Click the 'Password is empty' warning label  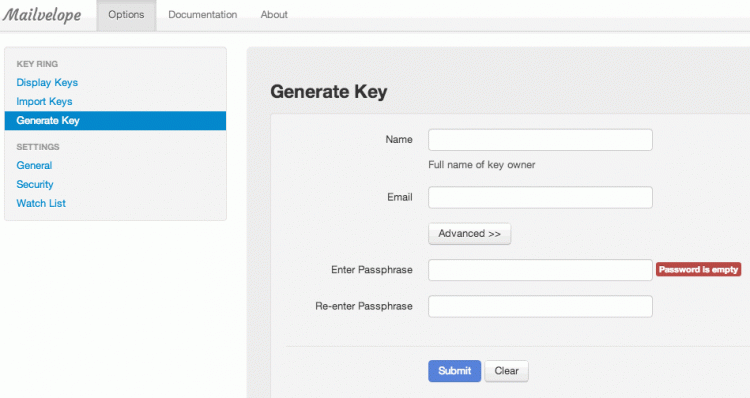click(698, 269)
